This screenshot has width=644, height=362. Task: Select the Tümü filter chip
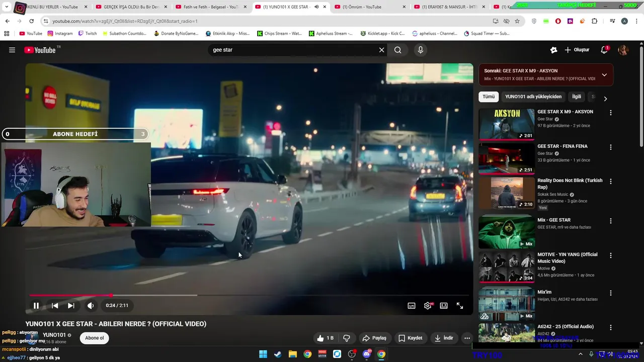489,97
